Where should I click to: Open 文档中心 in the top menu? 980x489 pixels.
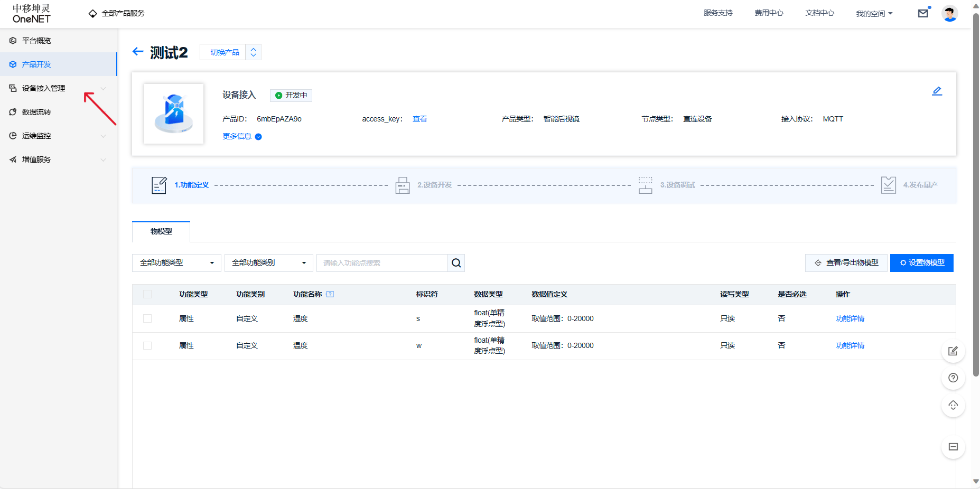tap(819, 13)
